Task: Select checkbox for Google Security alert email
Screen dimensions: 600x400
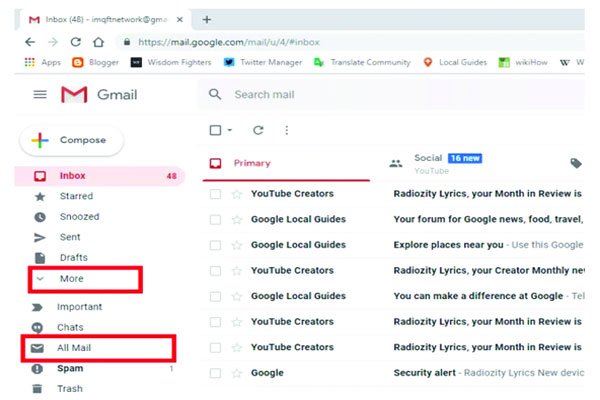Action: coord(215,373)
